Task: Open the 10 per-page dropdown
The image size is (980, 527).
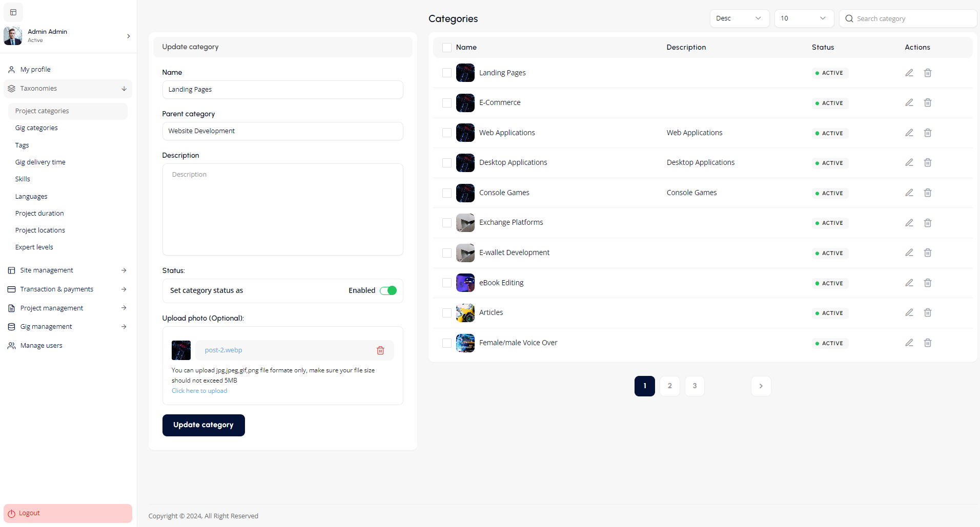Action: point(803,18)
